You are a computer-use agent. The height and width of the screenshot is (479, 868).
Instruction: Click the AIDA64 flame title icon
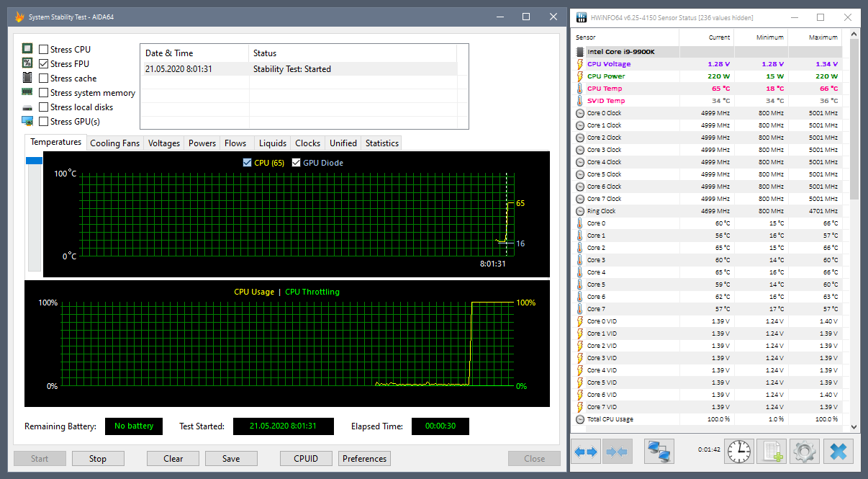coord(20,17)
